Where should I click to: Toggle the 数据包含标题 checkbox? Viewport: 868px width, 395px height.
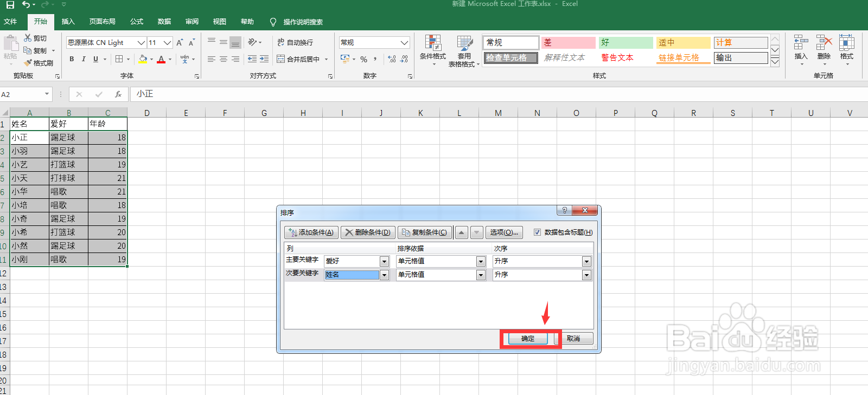537,232
